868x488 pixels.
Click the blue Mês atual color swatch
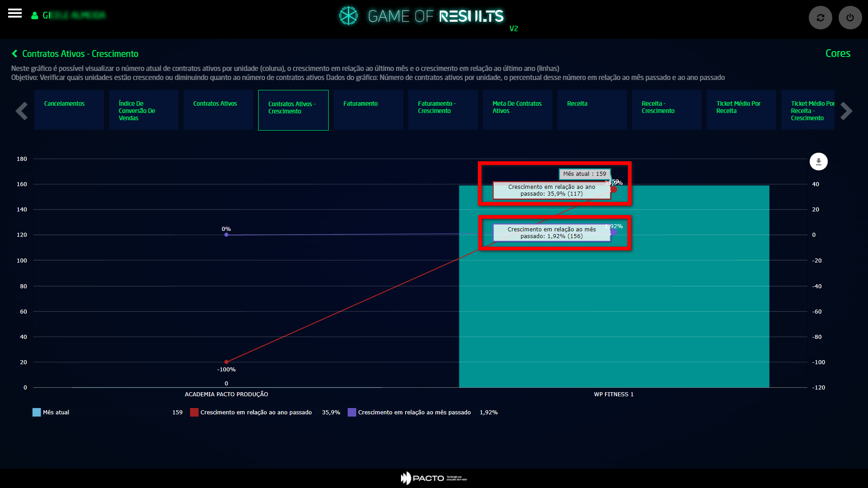tap(37, 413)
